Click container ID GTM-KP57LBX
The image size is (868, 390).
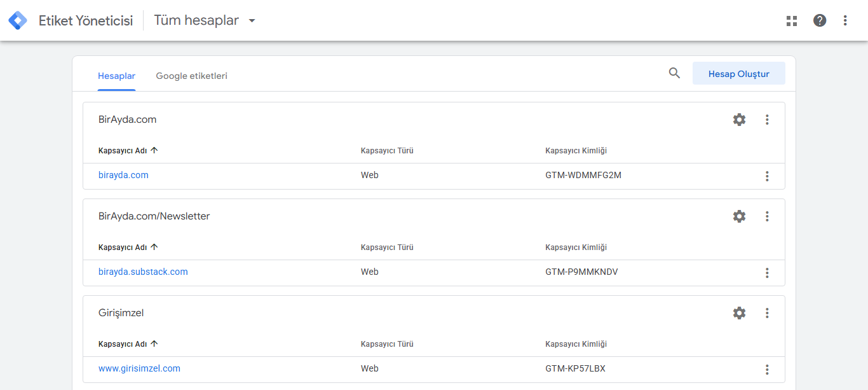(575, 368)
